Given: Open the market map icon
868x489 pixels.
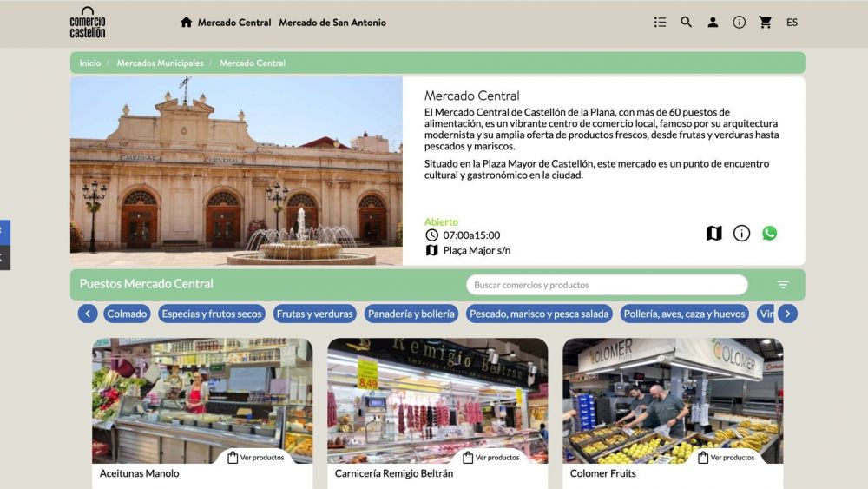Looking at the screenshot, I should tap(713, 234).
